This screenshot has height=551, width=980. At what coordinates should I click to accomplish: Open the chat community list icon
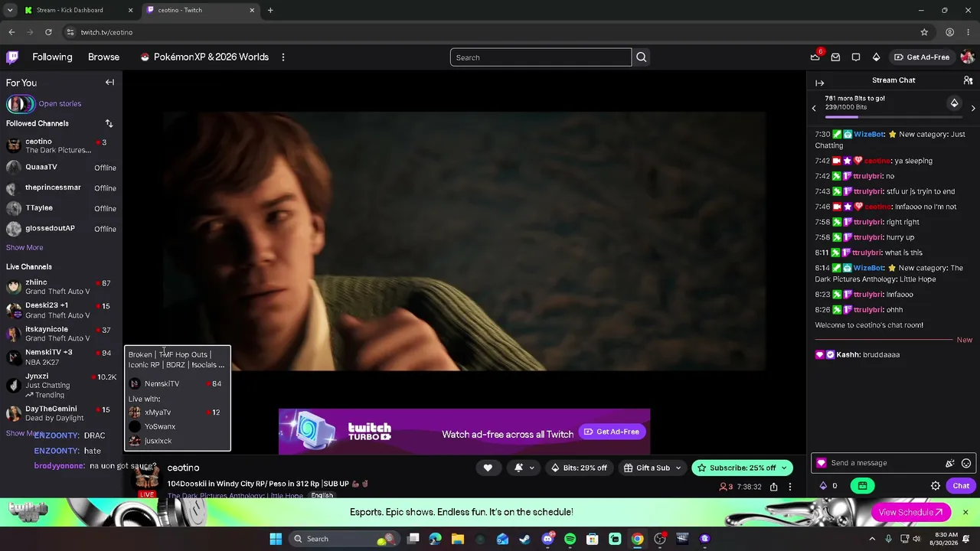[968, 80]
